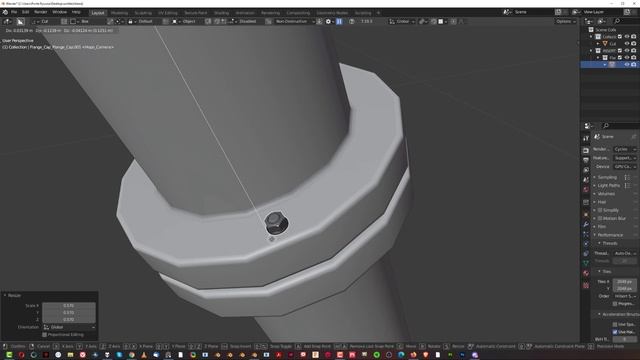Open the Output properties tab icon

click(586, 160)
